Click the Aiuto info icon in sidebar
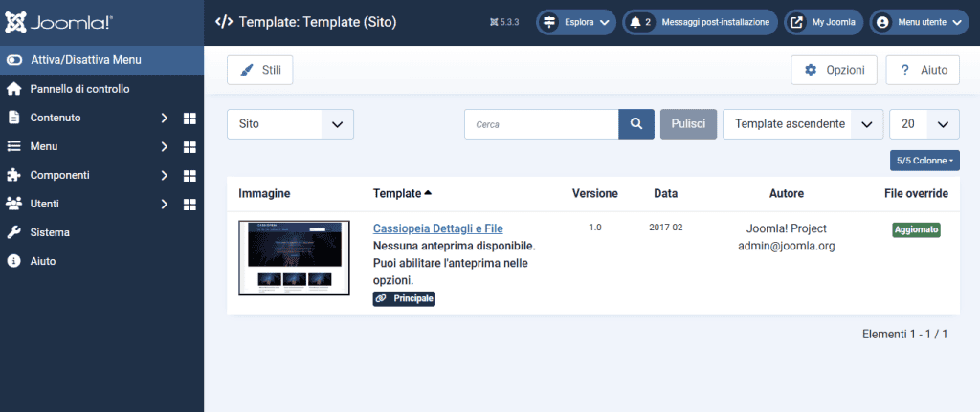This screenshot has width=980, height=412. [13, 261]
